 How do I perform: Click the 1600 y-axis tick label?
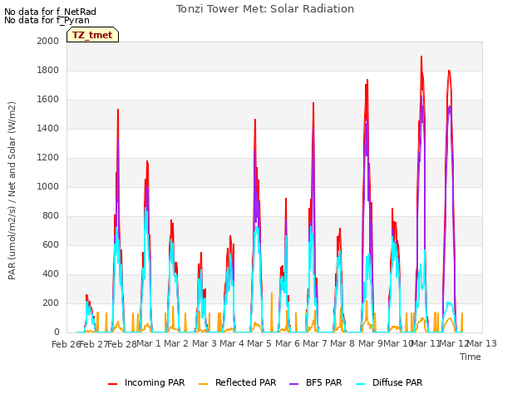coord(48,100)
